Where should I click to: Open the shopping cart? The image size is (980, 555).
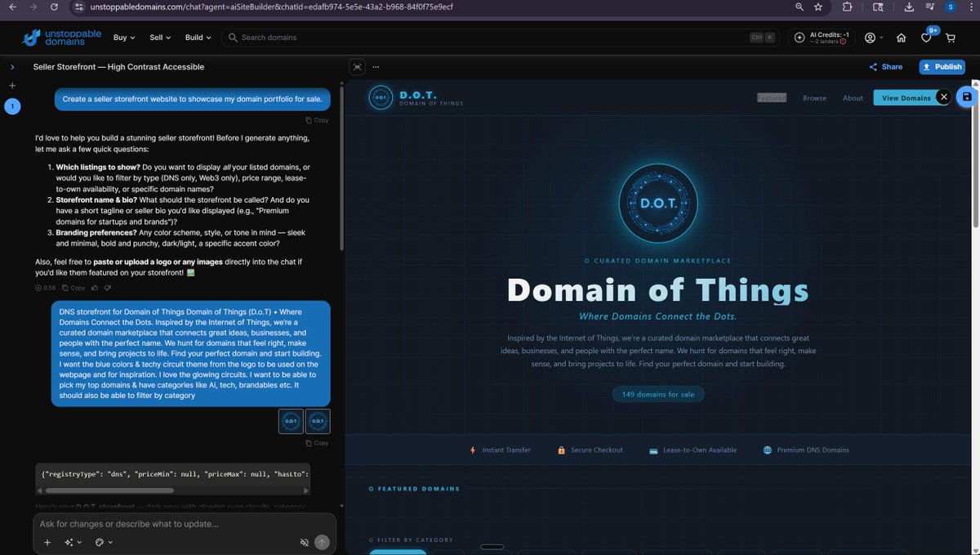[951, 38]
